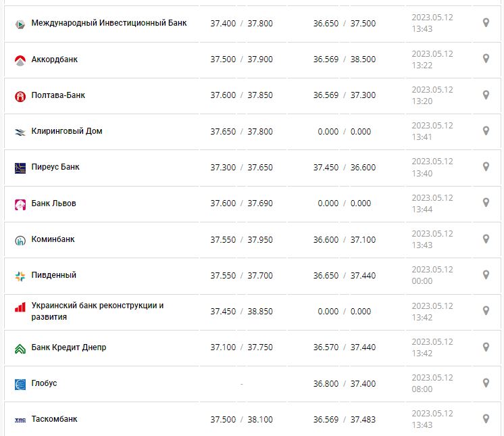
Task: Click the Глобус bank name
Action: click(45, 383)
